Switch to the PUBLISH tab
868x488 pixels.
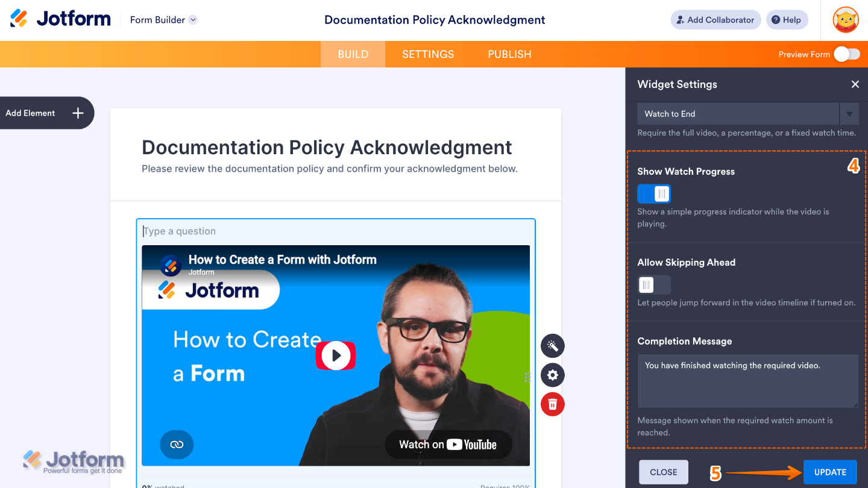(x=509, y=54)
